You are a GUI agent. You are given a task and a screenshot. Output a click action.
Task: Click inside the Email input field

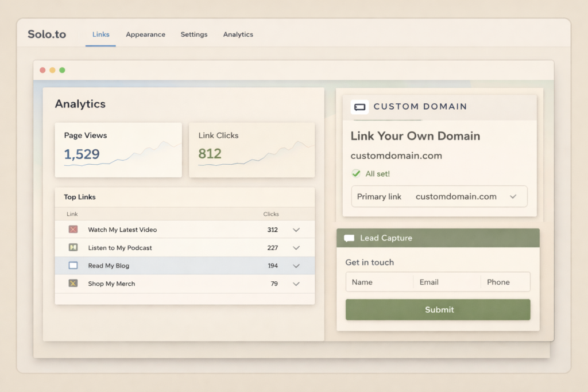(x=447, y=282)
